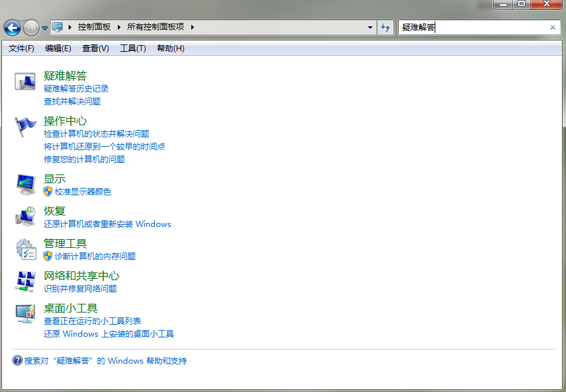Open 识别并修复网络问题
Screen dimensions: 566x392
[x=80, y=289]
